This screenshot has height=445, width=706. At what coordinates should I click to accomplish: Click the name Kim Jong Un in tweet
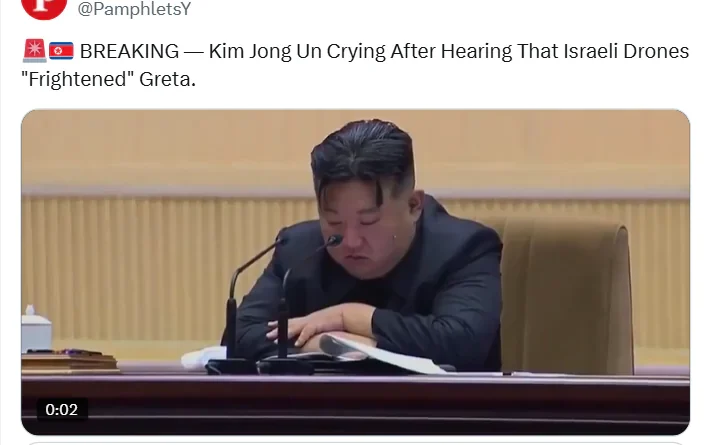click(x=265, y=51)
